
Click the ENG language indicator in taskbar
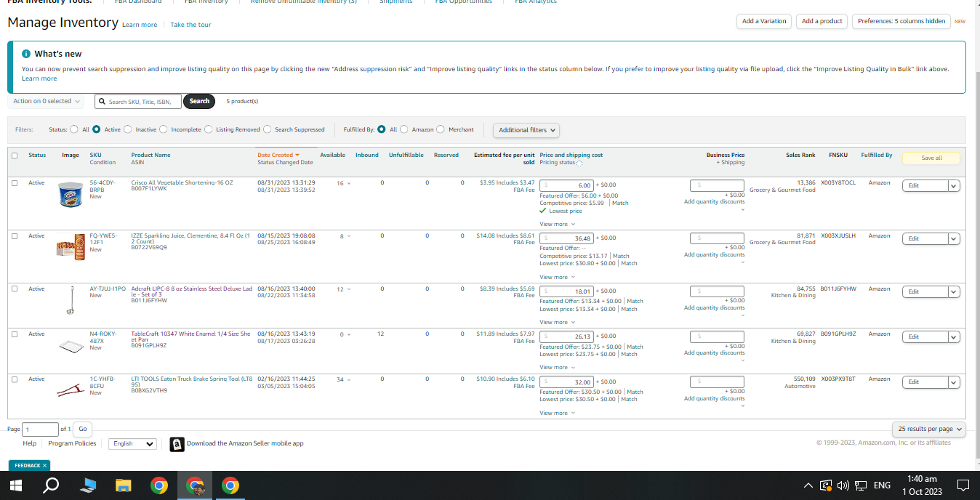coord(882,485)
